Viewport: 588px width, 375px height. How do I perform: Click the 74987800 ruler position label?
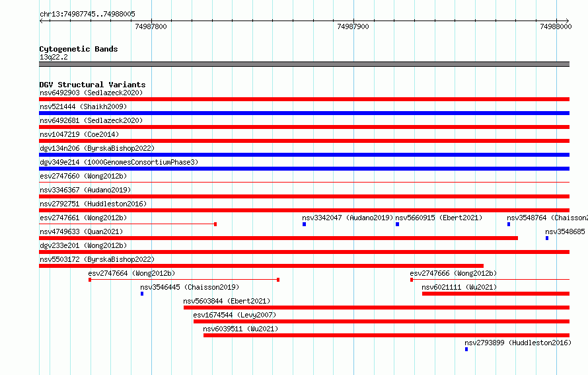click(151, 26)
